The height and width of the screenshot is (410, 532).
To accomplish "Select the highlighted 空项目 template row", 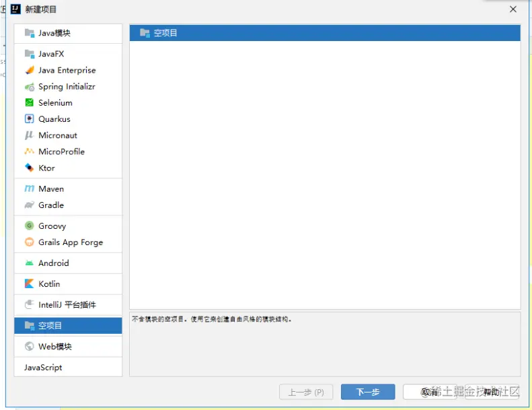I will 325,33.
